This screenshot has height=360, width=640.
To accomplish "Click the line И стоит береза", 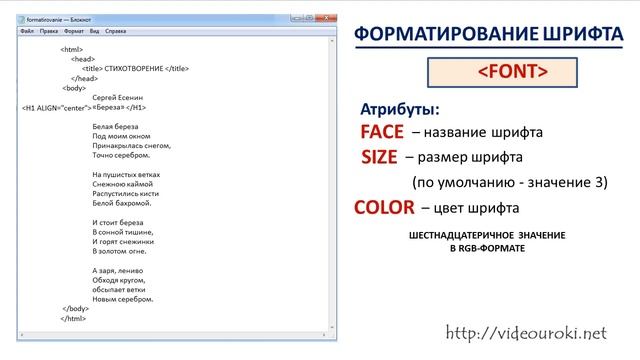I will [x=118, y=222].
